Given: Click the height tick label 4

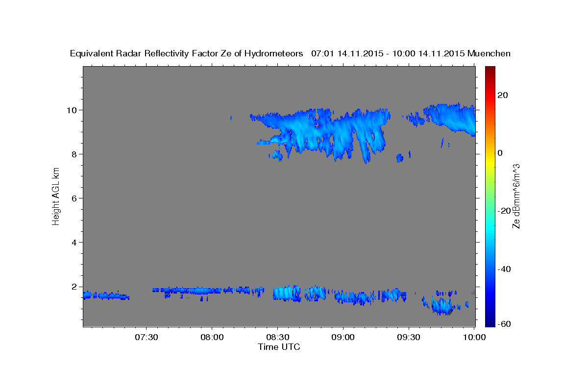Looking at the screenshot, I should point(74,243).
